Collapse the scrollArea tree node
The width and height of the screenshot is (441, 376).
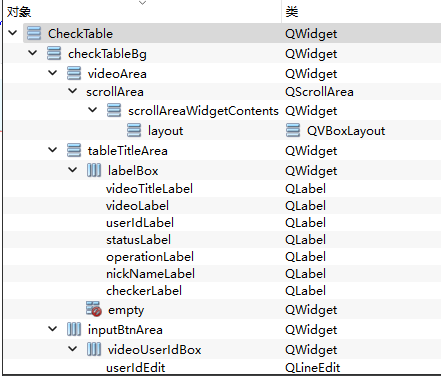click(72, 91)
